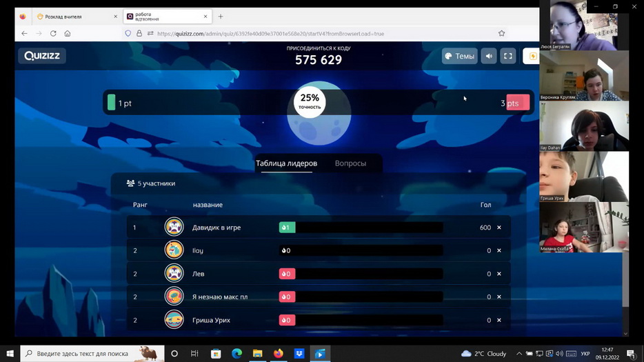Show hidden system tray icons
This screenshot has width=644, height=362.
[x=519, y=354]
